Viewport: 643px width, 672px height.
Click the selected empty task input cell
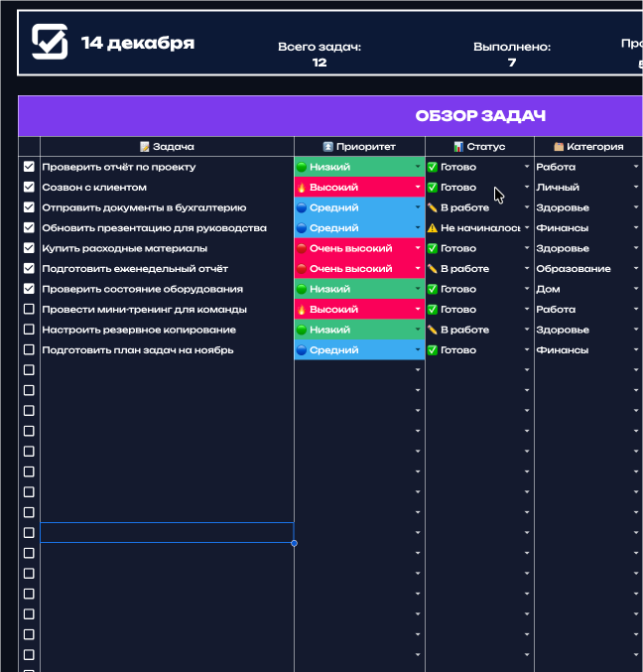point(167,533)
